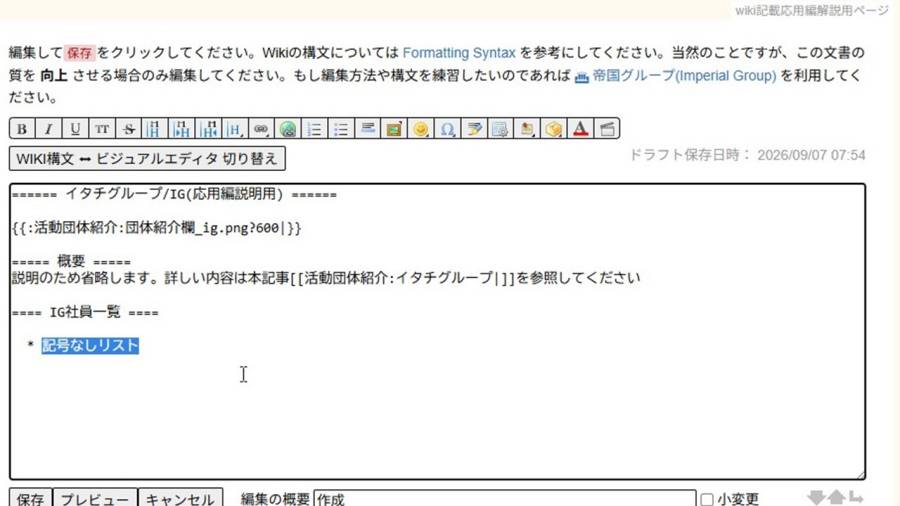Apply underline formatting from toolbar
The image size is (900, 506).
click(x=75, y=129)
